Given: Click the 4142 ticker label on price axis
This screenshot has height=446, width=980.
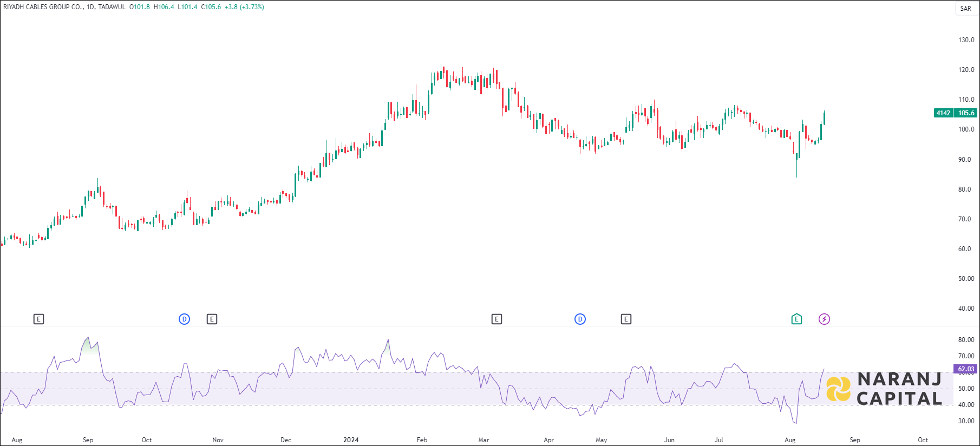Looking at the screenshot, I should tap(944, 113).
